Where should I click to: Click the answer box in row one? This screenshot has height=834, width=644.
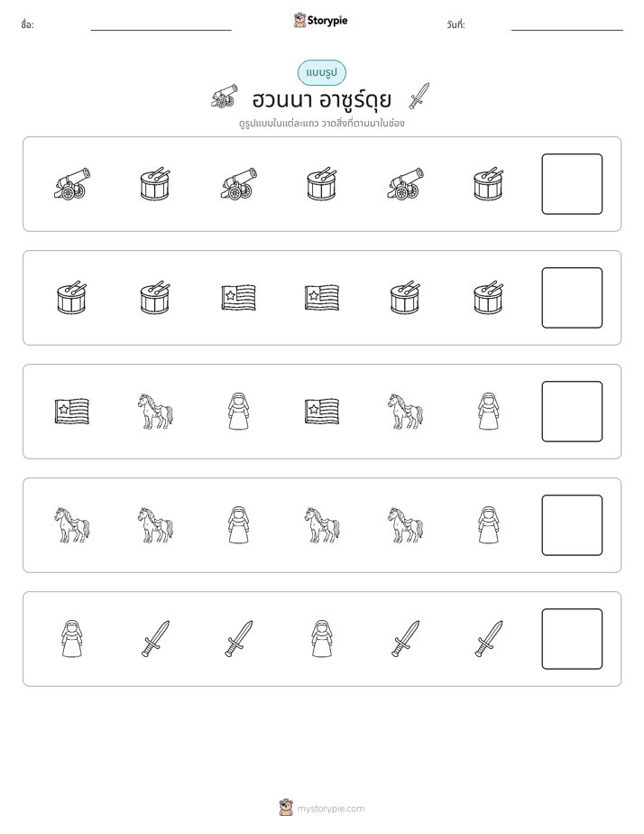pyautogui.click(x=572, y=184)
